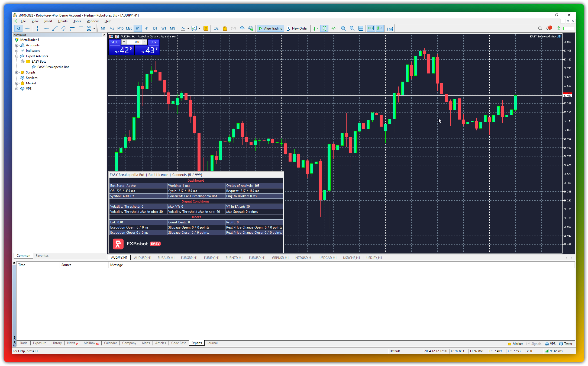Select the text label tool
The width and height of the screenshot is (588, 366).
(81, 28)
